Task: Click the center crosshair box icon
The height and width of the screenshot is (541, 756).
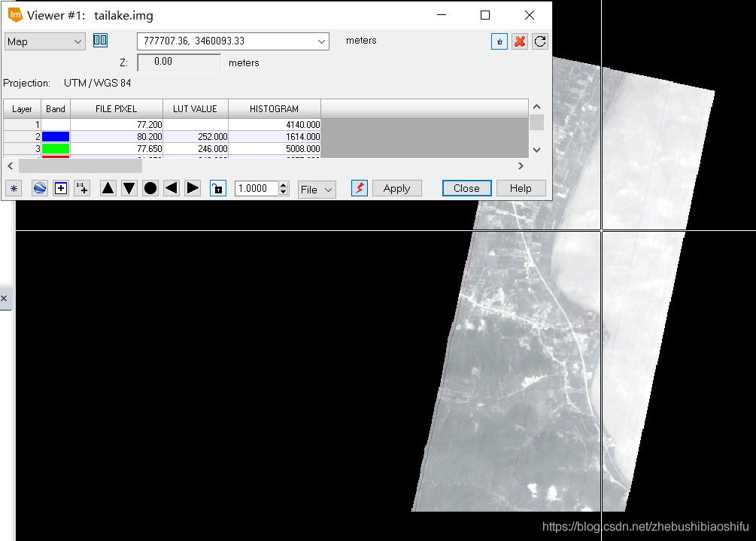Action: click(61, 189)
